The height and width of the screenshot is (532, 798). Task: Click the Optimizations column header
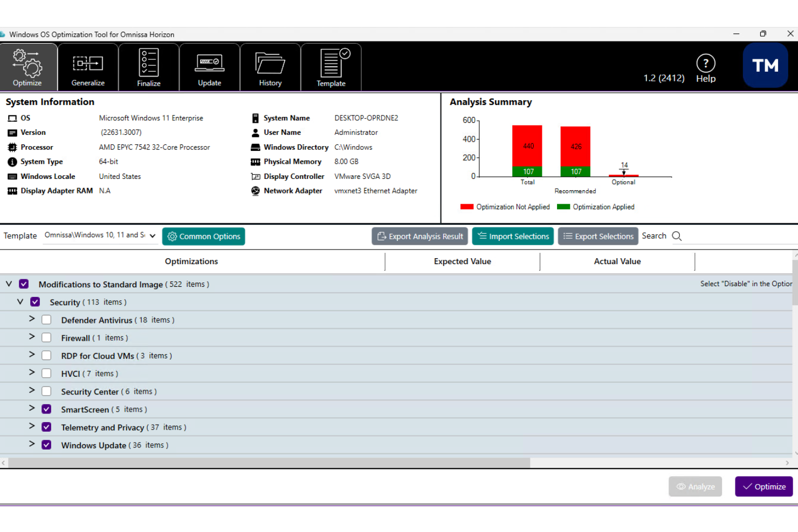pyautogui.click(x=191, y=261)
